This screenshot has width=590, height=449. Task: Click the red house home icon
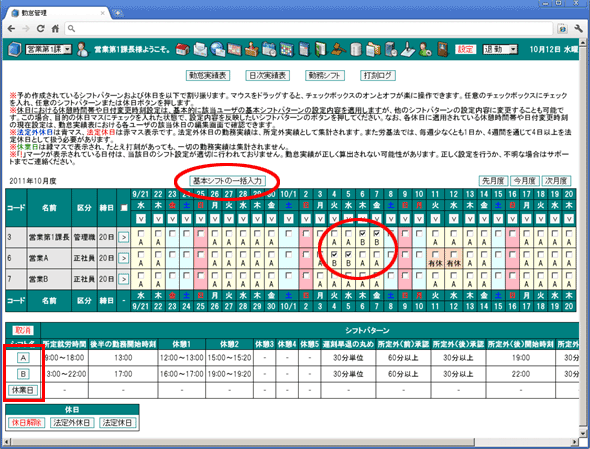point(182,49)
